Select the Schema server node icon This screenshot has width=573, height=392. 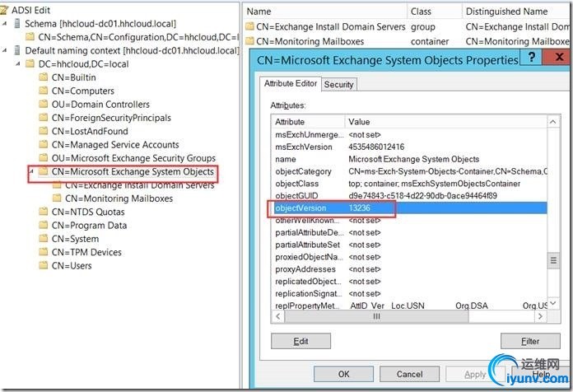16,24
